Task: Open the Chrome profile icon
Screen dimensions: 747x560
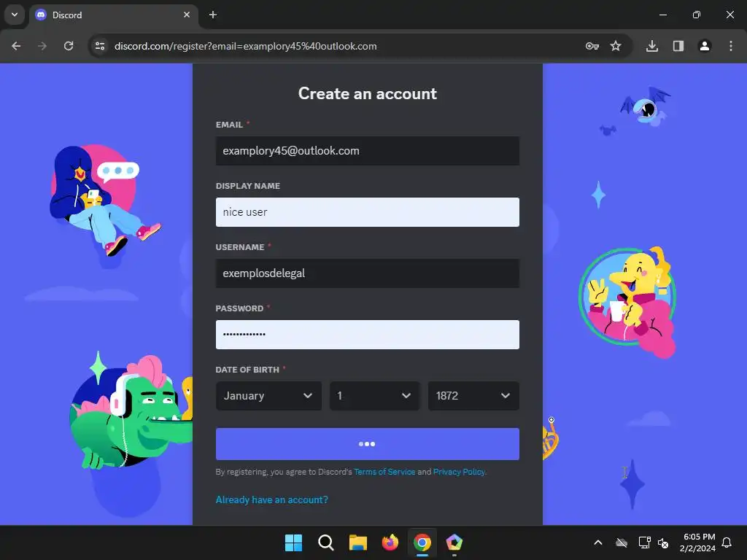Action: 705,46
